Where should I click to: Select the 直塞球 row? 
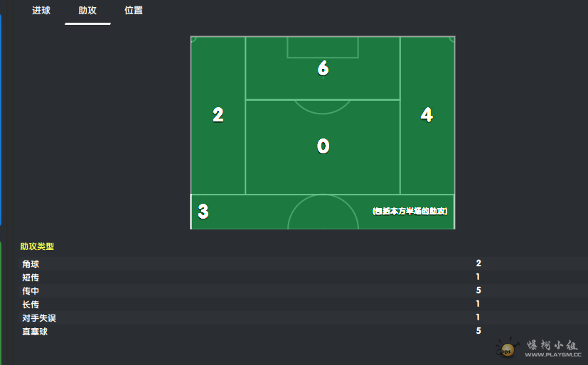pos(303,331)
